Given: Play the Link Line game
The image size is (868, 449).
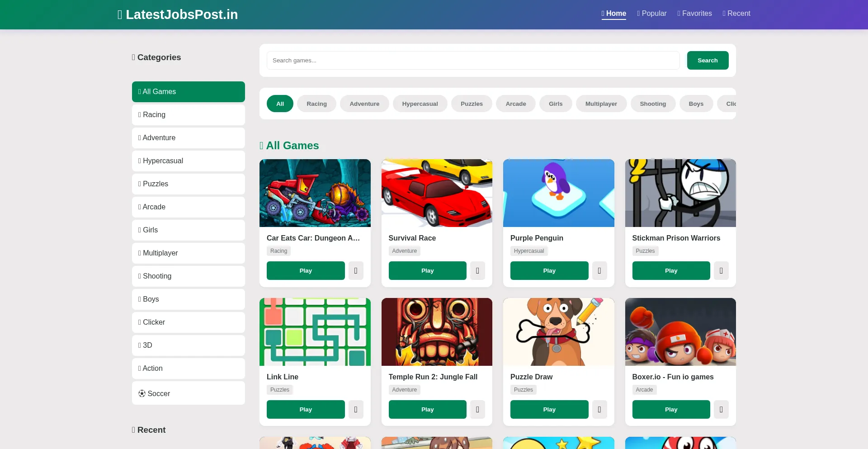Looking at the screenshot, I should click(306, 409).
